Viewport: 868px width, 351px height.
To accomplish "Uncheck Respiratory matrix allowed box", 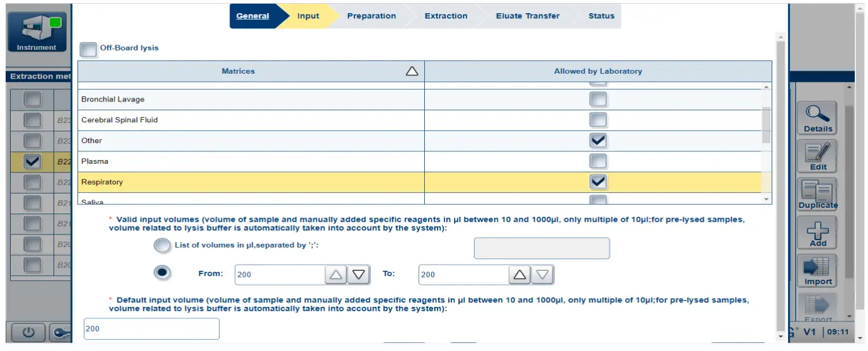I will 598,181.
